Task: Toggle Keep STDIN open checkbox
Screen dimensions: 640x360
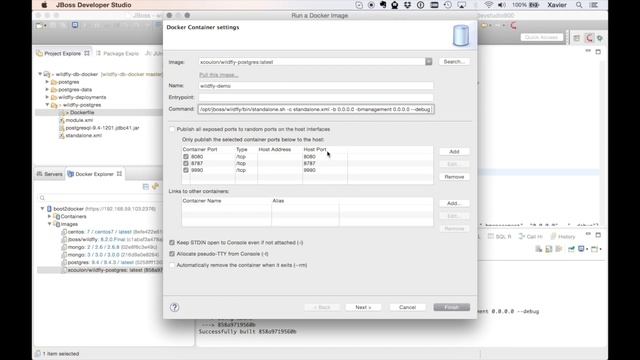Action: pyautogui.click(x=172, y=242)
